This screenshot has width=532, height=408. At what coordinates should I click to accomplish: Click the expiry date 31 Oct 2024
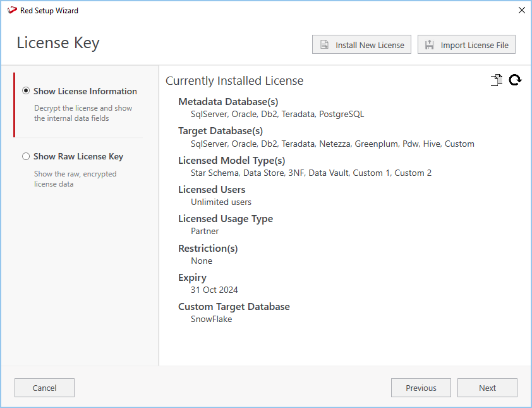(x=214, y=290)
